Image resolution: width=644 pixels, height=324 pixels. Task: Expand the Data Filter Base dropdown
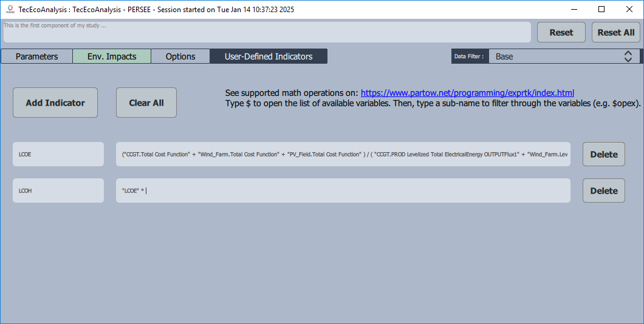564,56
